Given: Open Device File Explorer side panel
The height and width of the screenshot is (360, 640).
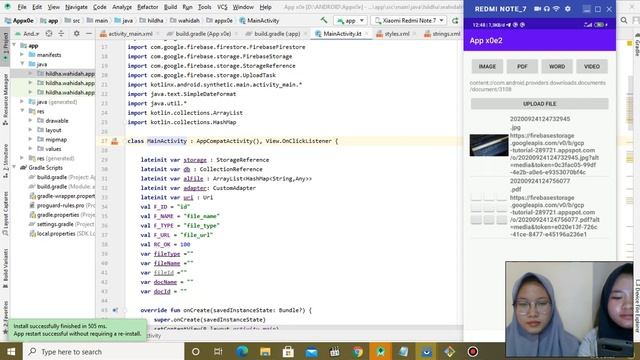Looking at the screenshot, I should (x=637, y=306).
